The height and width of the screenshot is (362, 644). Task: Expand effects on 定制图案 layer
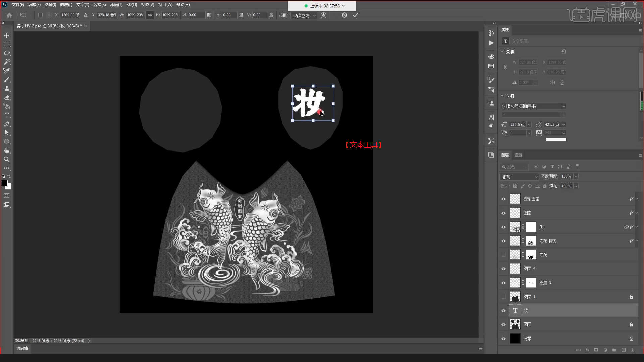pos(637,199)
